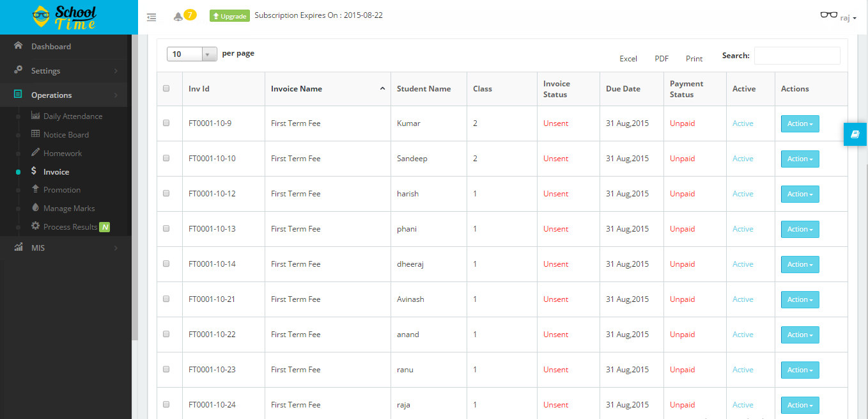Open the notifications bell icon

click(178, 17)
